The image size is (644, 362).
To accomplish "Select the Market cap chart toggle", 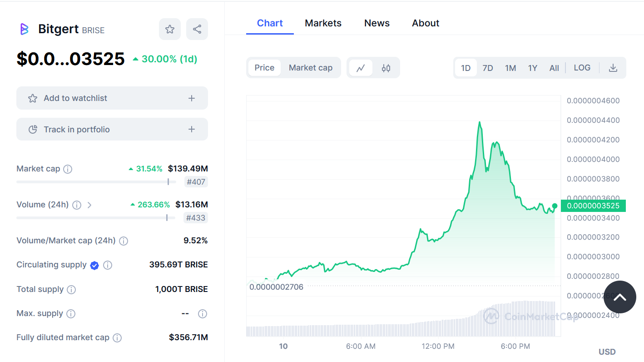I will click(311, 68).
